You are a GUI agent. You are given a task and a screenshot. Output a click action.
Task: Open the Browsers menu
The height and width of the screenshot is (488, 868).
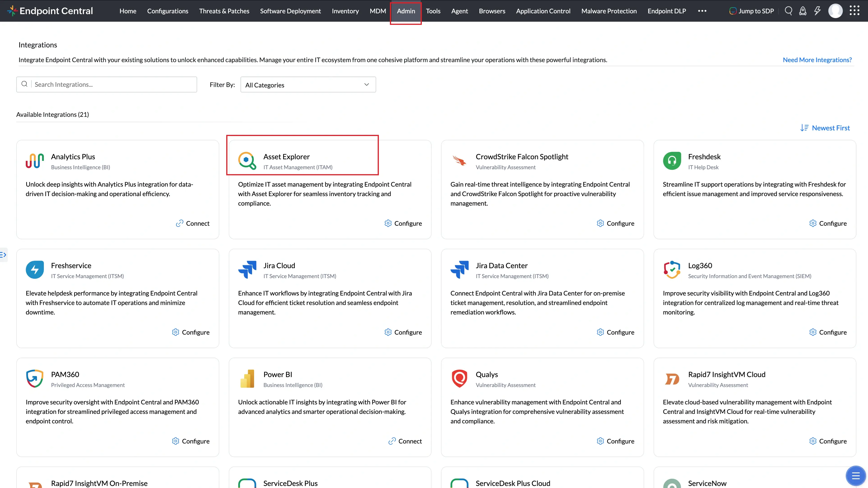(492, 11)
